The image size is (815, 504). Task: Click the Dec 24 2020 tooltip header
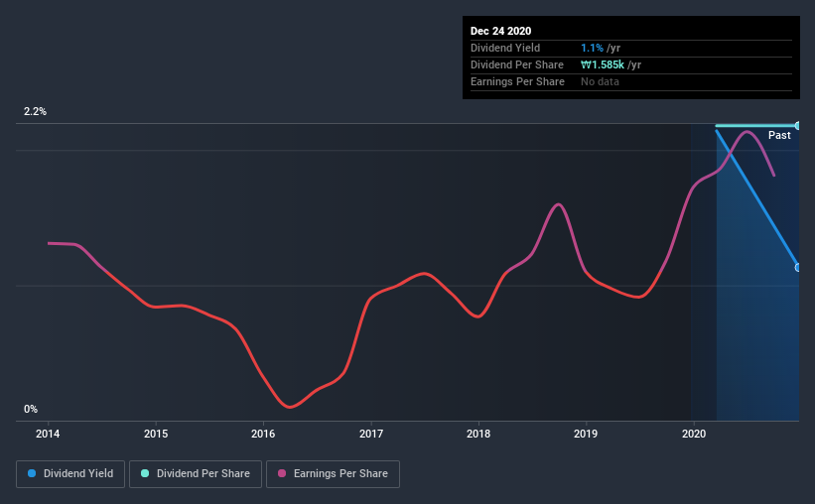(x=500, y=31)
